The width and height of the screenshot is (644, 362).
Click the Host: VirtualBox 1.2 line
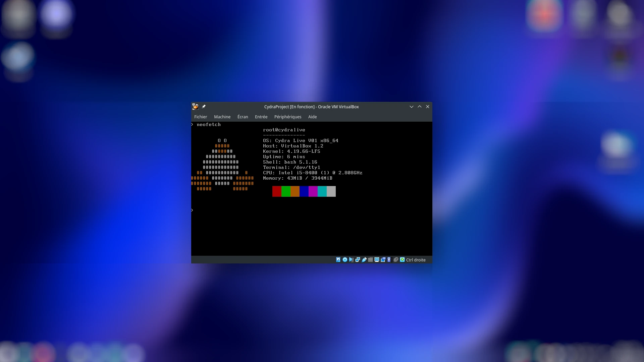pyautogui.click(x=293, y=146)
